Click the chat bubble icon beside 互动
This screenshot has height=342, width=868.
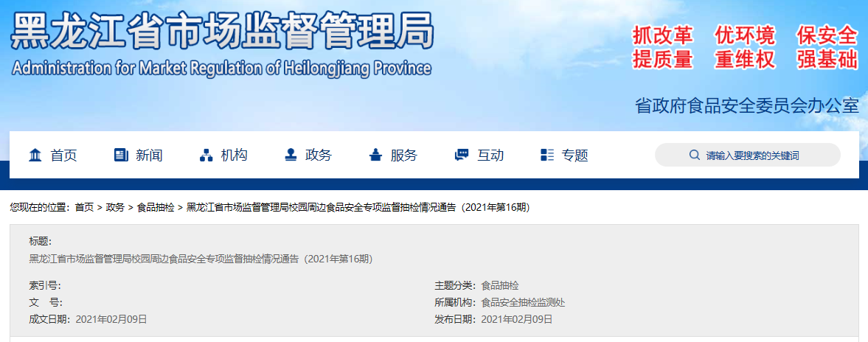(x=462, y=155)
